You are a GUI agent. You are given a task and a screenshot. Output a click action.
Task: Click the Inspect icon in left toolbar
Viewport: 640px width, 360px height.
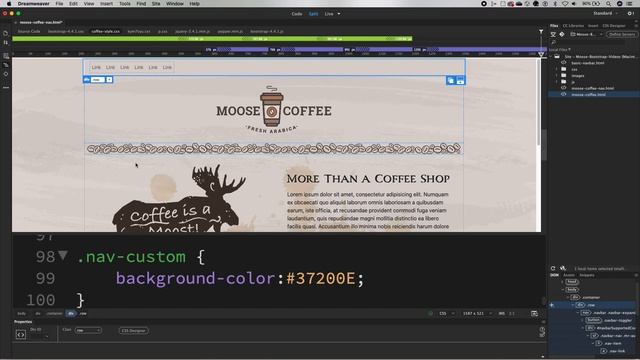pos(6,74)
